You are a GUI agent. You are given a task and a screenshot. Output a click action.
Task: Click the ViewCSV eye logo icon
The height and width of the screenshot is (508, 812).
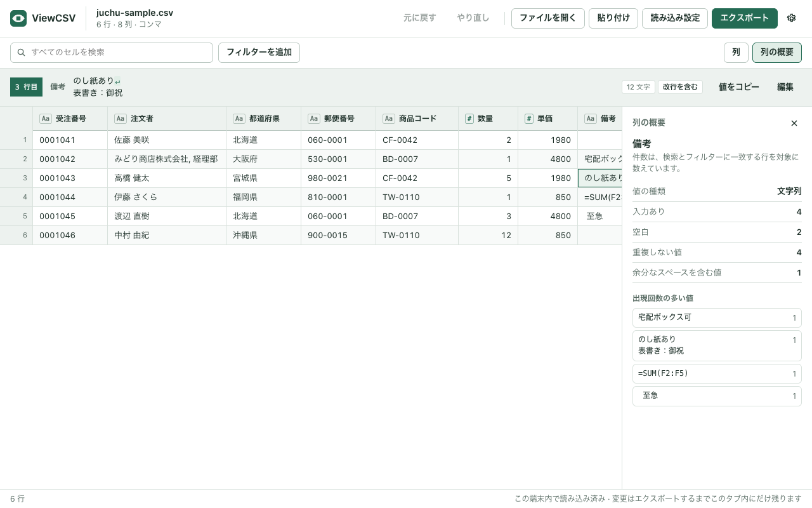[18, 18]
